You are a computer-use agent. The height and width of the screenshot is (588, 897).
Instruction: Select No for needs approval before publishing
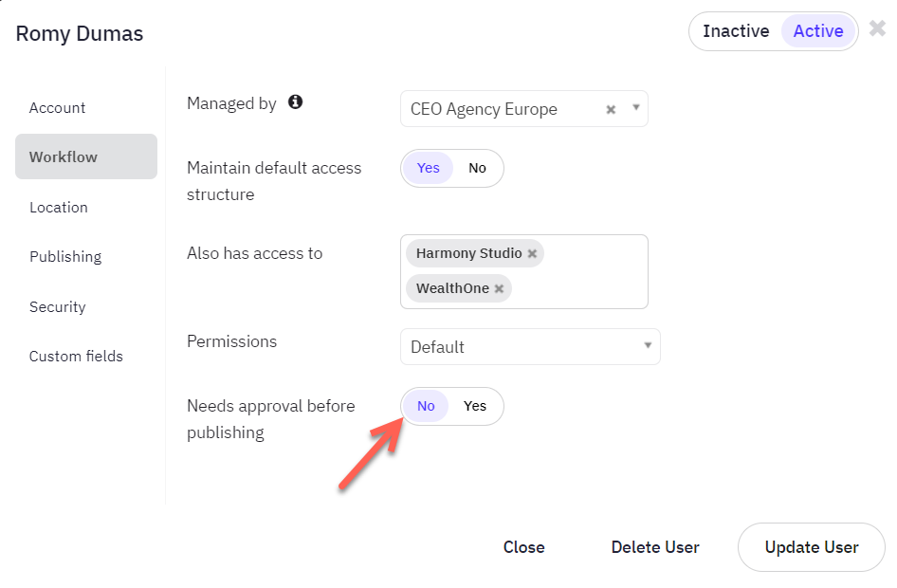(x=426, y=406)
